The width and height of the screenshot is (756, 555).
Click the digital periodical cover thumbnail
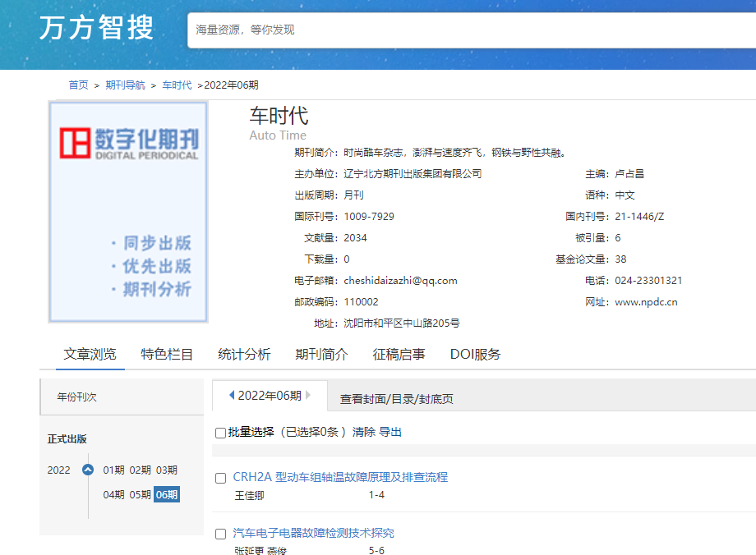pos(128,212)
